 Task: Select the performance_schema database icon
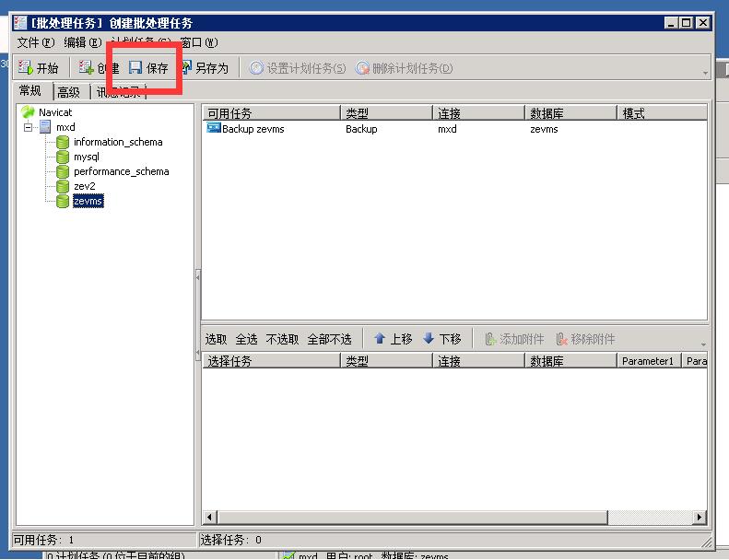coord(63,171)
